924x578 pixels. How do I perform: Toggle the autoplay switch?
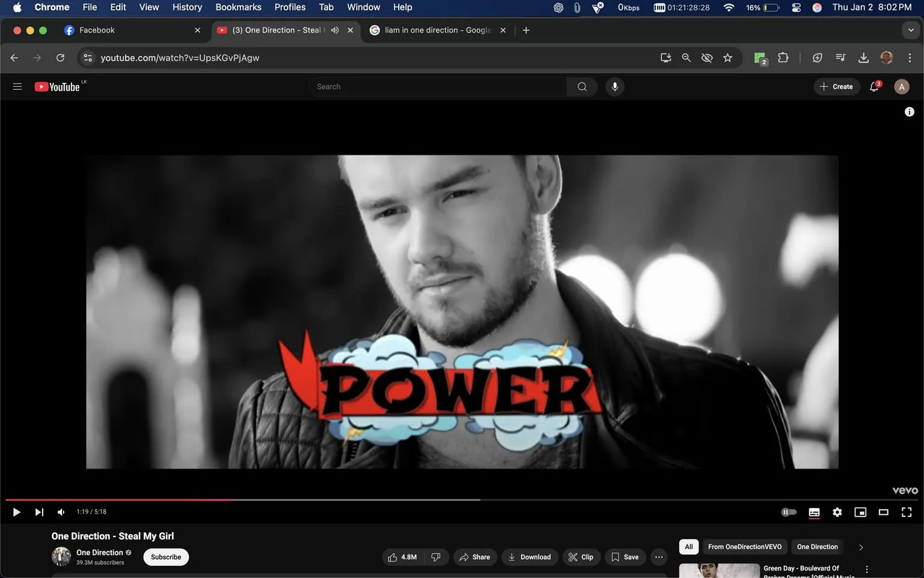(789, 512)
